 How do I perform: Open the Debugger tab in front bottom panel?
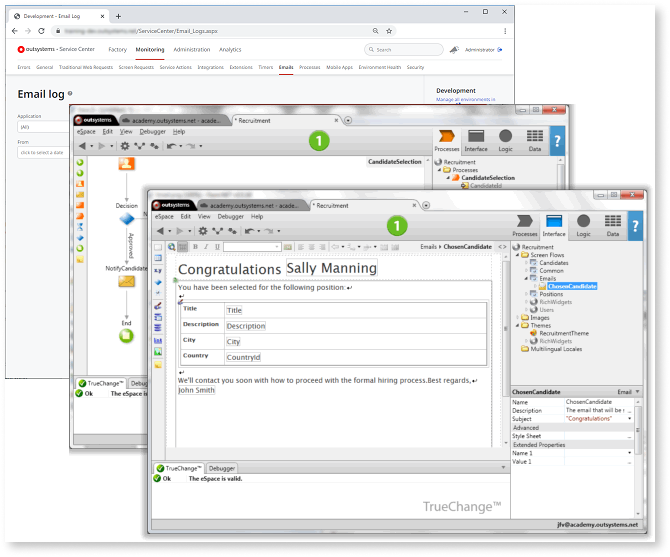click(x=222, y=468)
